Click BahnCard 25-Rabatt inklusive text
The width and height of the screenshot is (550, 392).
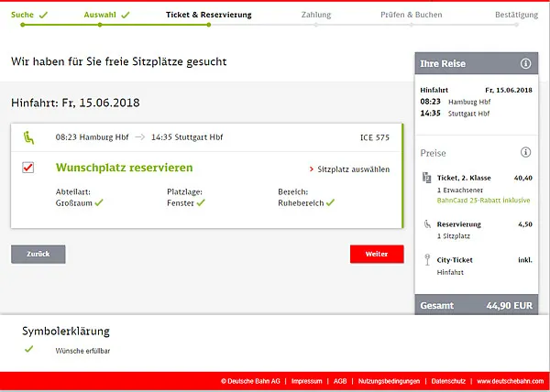pos(483,201)
